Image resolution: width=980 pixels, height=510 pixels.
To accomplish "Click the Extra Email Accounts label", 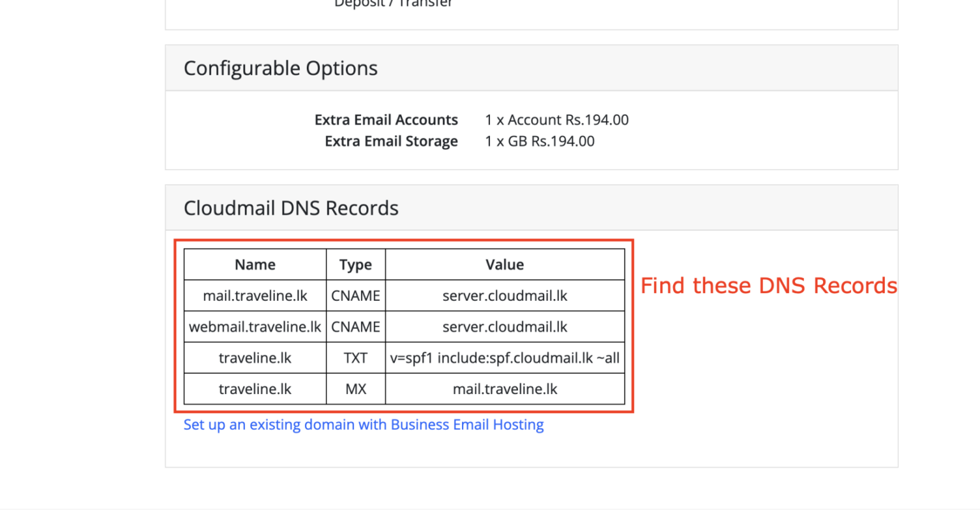I will 386,120.
